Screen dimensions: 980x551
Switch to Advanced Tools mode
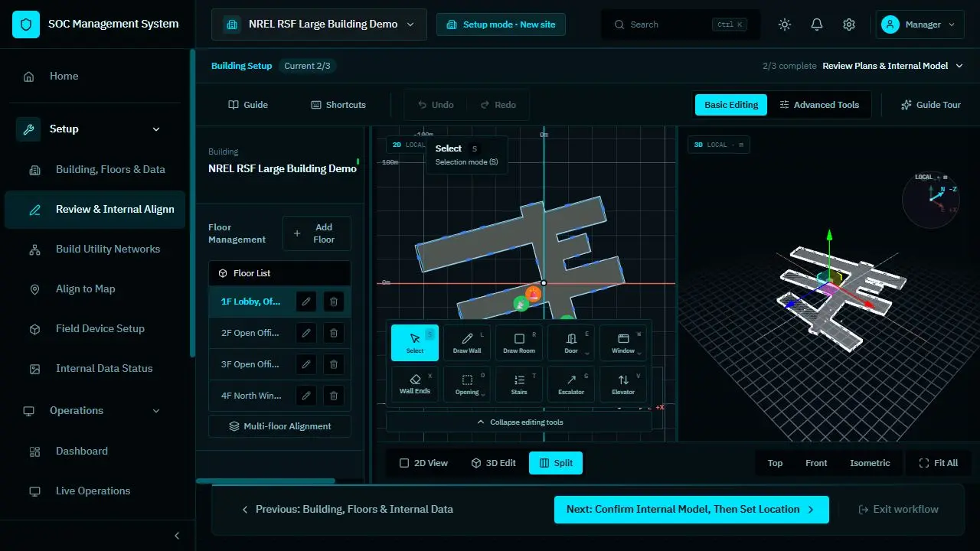(x=819, y=105)
